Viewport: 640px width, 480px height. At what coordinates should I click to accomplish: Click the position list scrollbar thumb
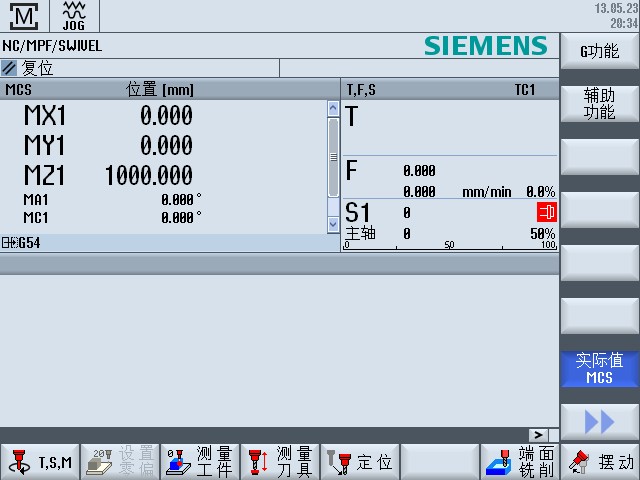[333, 157]
